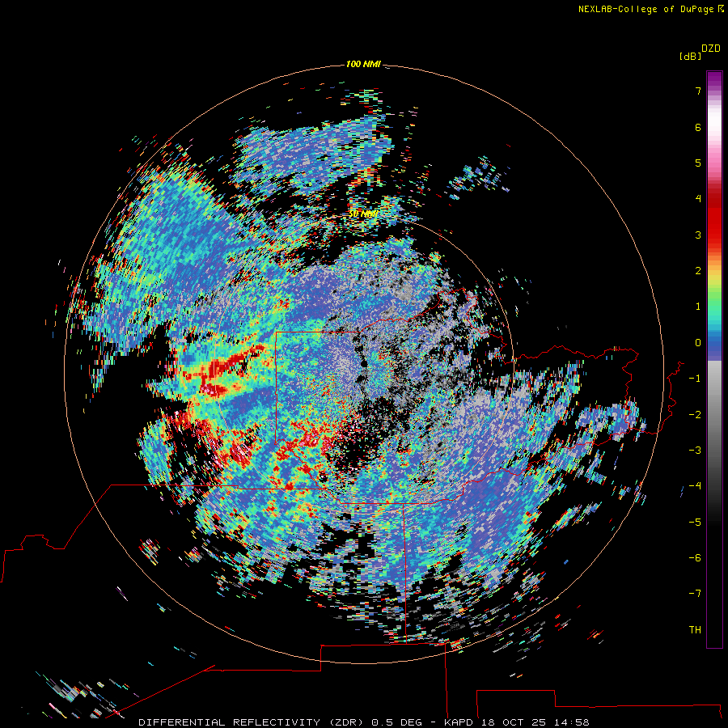
Task: Click the -7 value on the color scale
Action: (x=695, y=594)
